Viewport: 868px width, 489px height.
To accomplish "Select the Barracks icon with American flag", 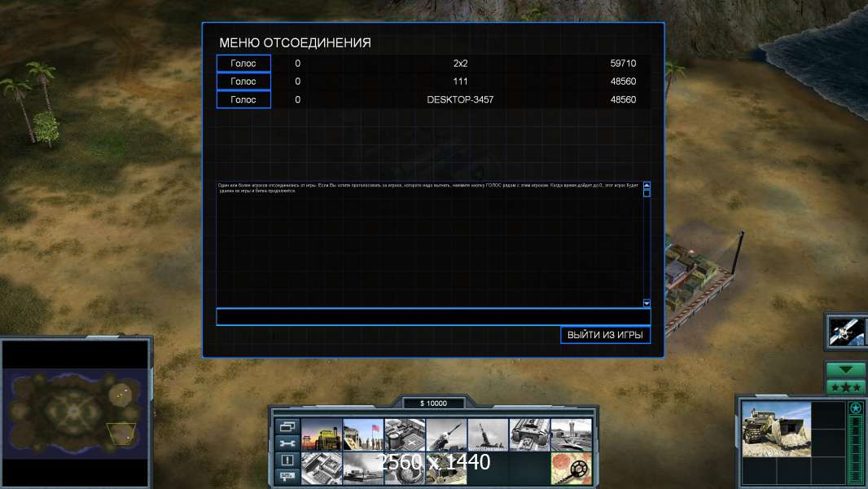I will (363, 435).
